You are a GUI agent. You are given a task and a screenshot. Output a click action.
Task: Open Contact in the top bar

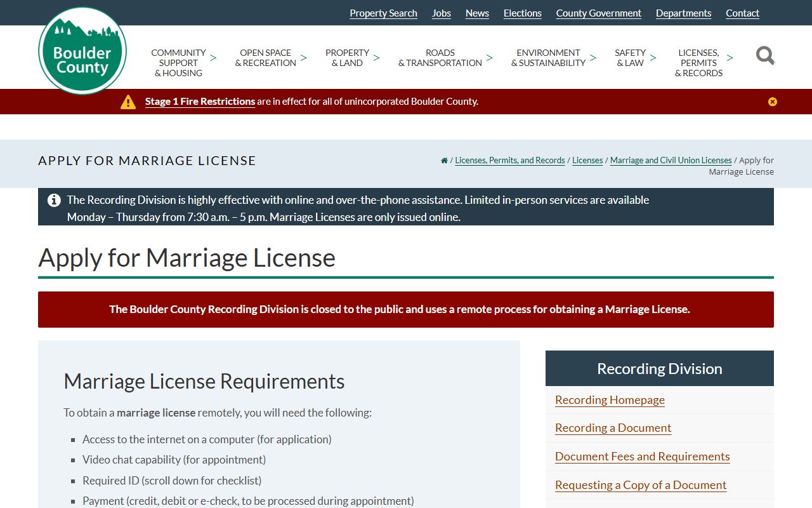[x=742, y=13]
